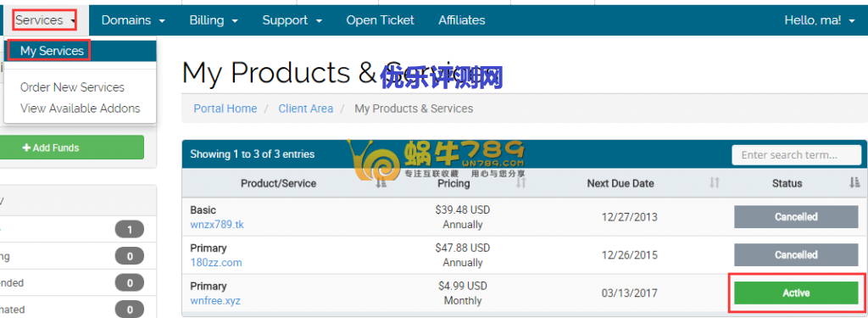This screenshot has height=318, width=868.
Task: Choose Order New Services
Action: point(72,87)
